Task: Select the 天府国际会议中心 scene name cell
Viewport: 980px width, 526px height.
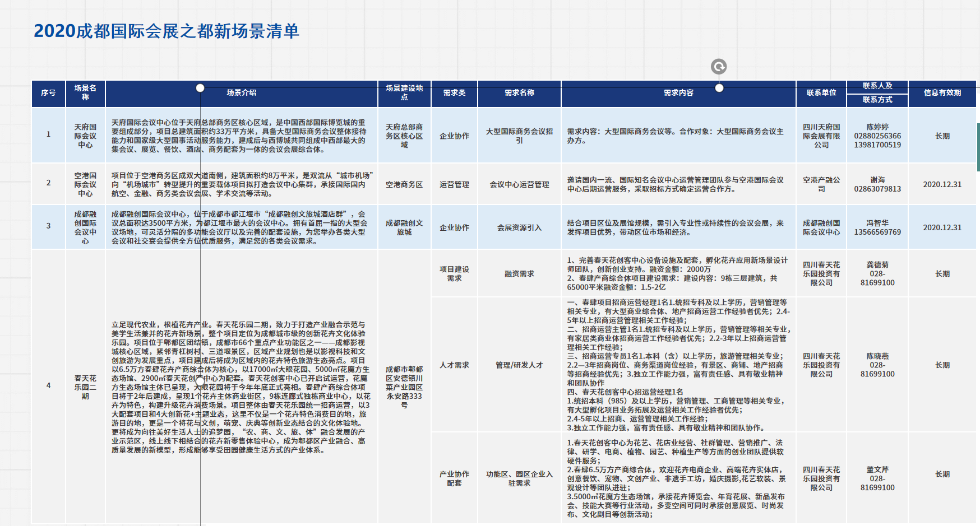Action: pyautogui.click(x=85, y=136)
